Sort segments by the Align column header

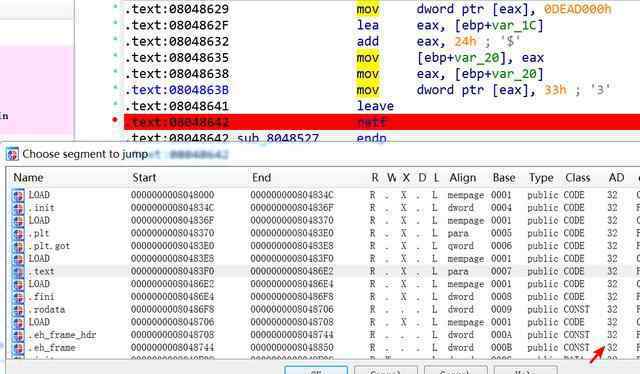462,178
